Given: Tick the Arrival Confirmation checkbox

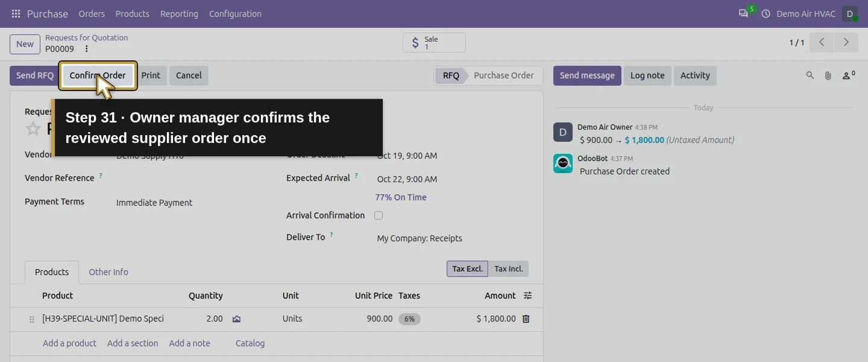Looking at the screenshot, I should 379,215.
